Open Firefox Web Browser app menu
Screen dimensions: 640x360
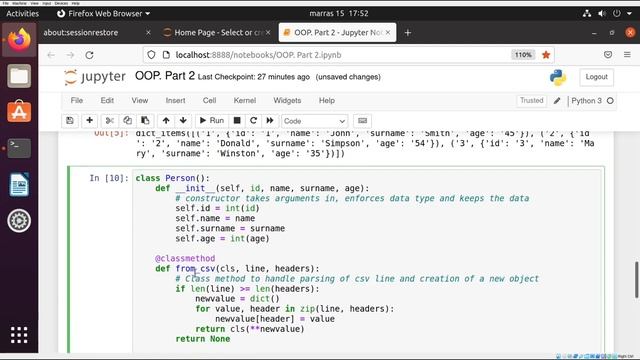pos(103,13)
